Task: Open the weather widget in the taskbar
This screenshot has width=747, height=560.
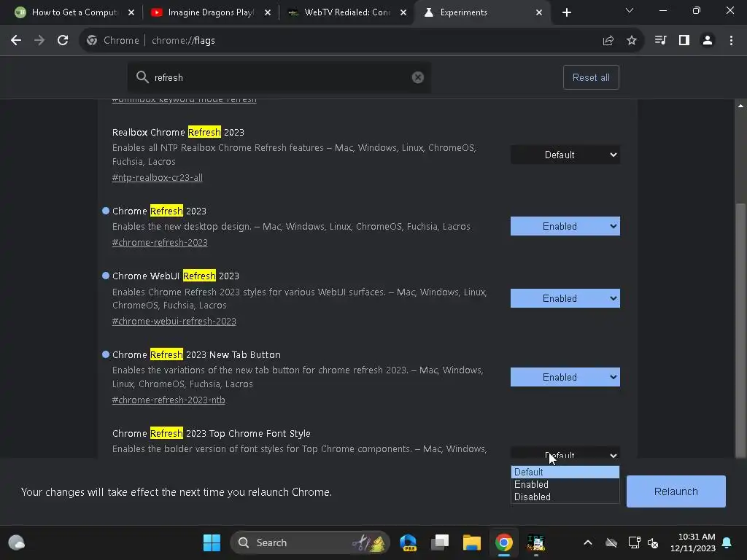Action: 17,542
